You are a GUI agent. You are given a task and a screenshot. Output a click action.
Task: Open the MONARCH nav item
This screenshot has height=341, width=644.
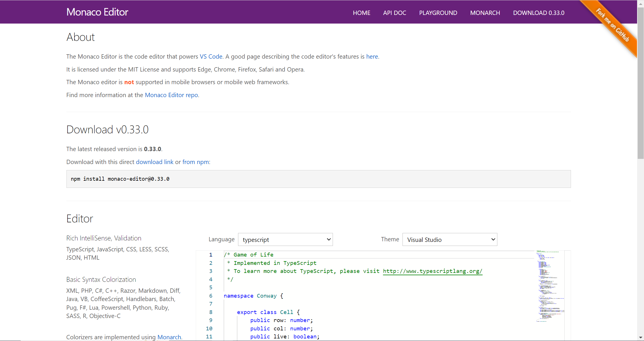(x=485, y=13)
